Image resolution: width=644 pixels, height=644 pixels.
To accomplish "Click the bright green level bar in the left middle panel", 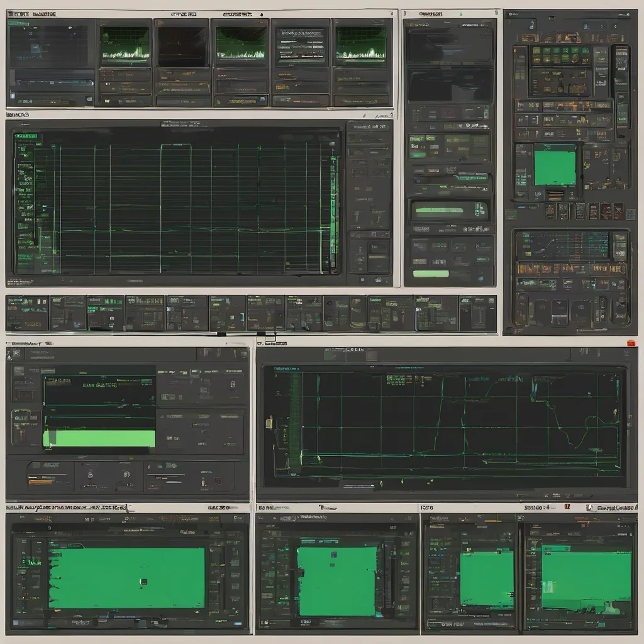I will click(x=99, y=438).
